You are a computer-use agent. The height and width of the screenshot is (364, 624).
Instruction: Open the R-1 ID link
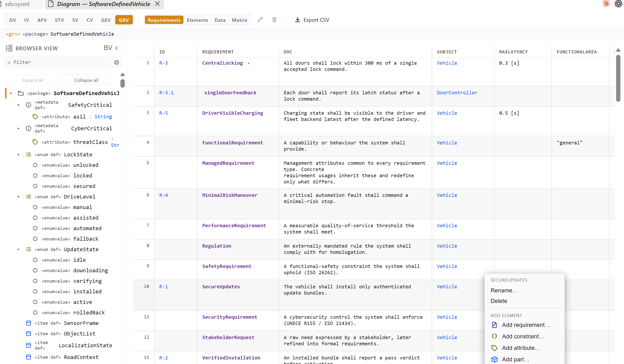point(164,286)
